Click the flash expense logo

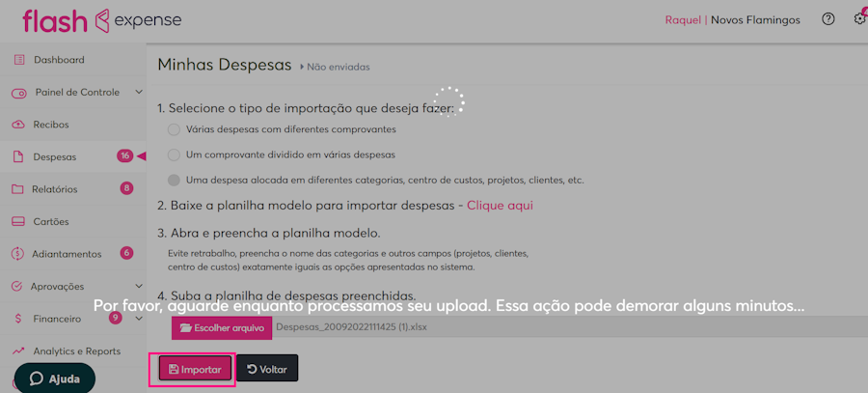click(x=102, y=20)
